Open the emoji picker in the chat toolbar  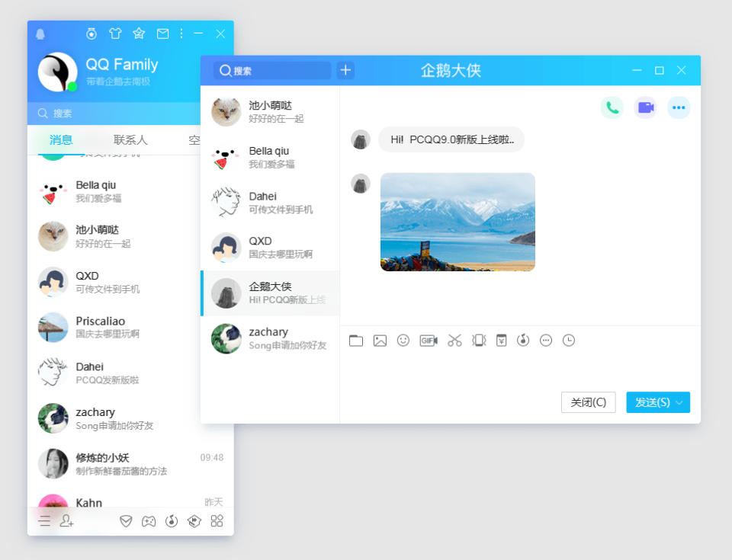(403, 341)
